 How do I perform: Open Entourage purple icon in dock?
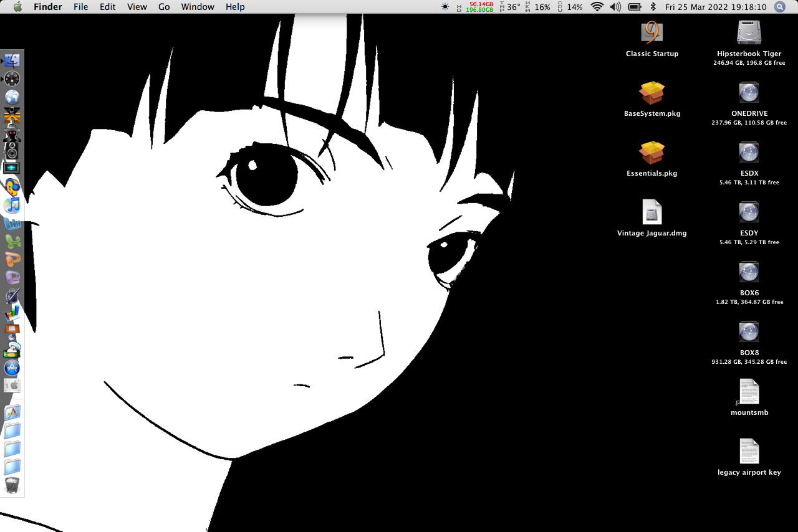pyautogui.click(x=12, y=277)
